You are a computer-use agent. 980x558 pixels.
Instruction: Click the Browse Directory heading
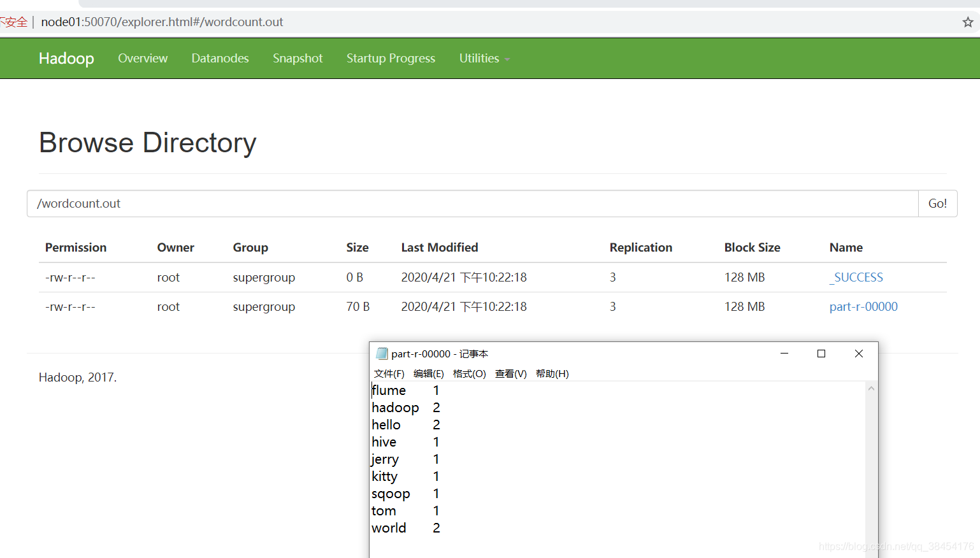pyautogui.click(x=147, y=143)
